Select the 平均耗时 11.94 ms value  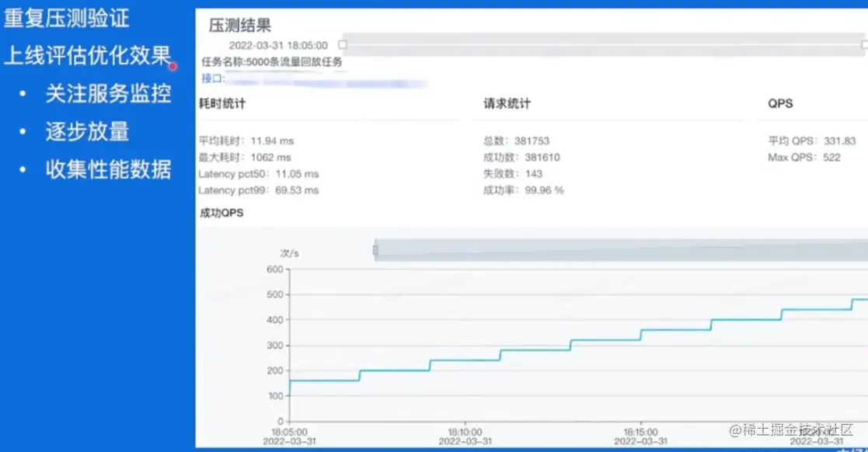pos(272,141)
